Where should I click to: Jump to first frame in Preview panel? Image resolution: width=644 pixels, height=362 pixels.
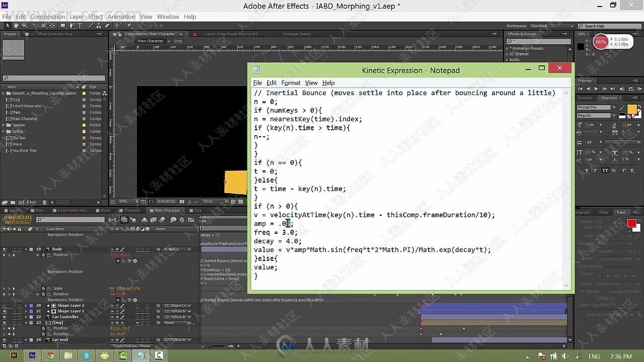click(x=580, y=88)
